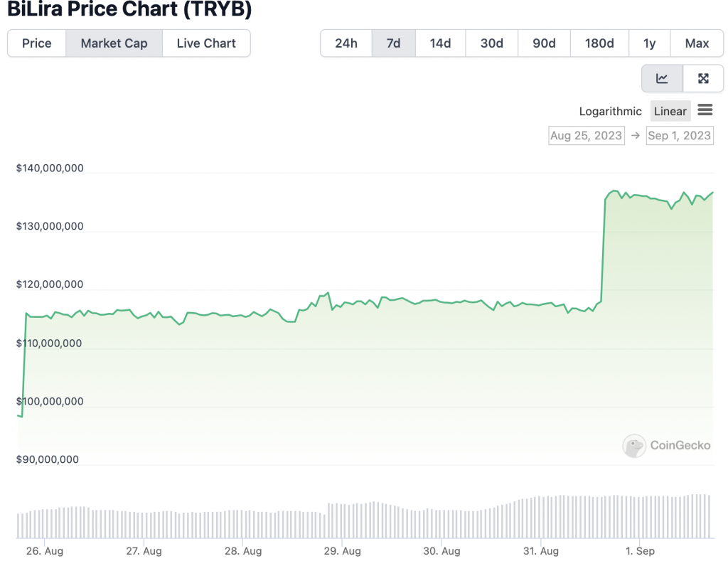The height and width of the screenshot is (566, 728).
Task: Edit end date Sep 1, 2023
Action: click(x=680, y=136)
